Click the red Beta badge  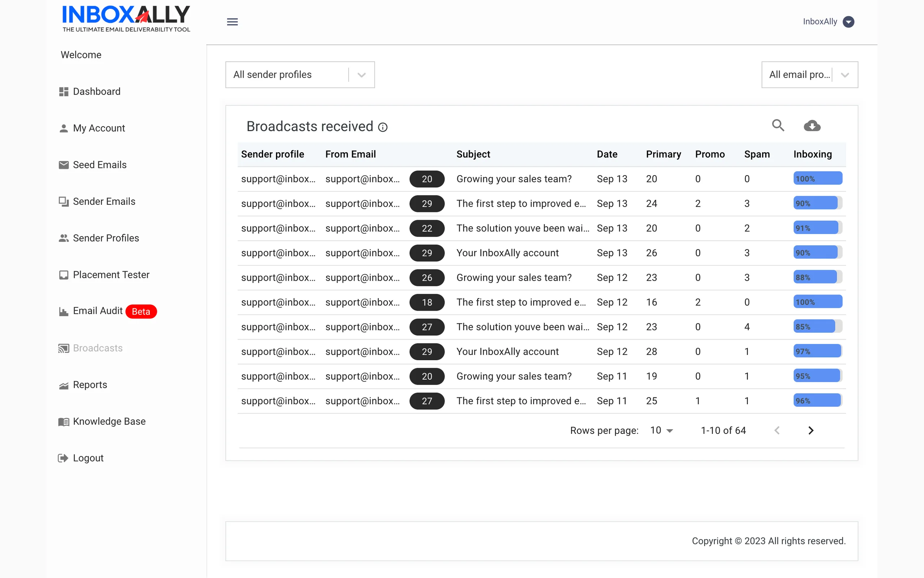tap(141, 311)
